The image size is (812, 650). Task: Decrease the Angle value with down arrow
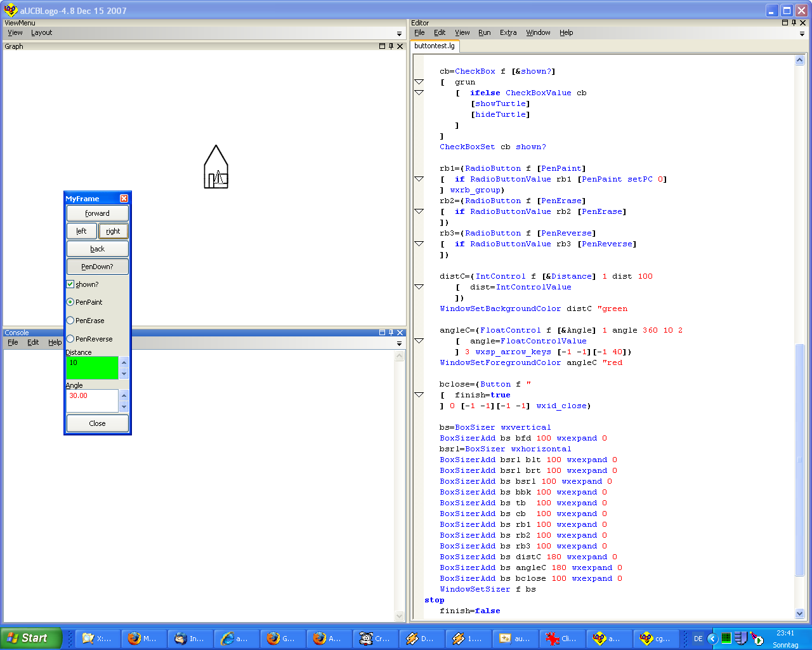(x=124, y=407)
